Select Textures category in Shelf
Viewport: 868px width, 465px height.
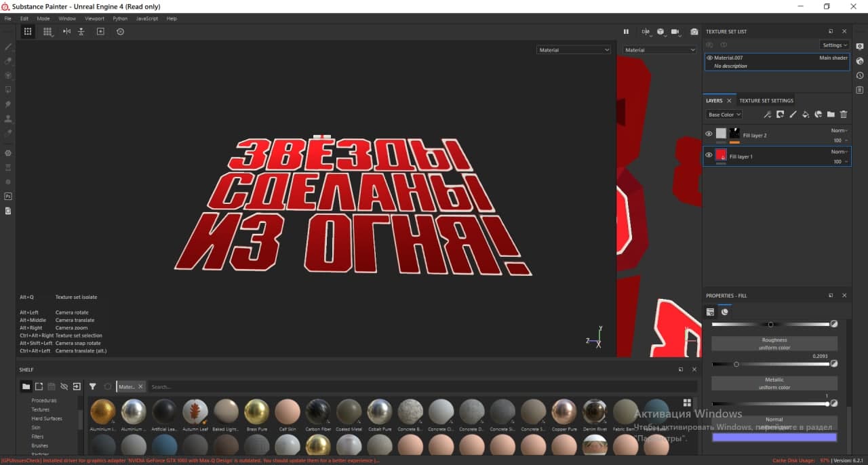[41, 409]
